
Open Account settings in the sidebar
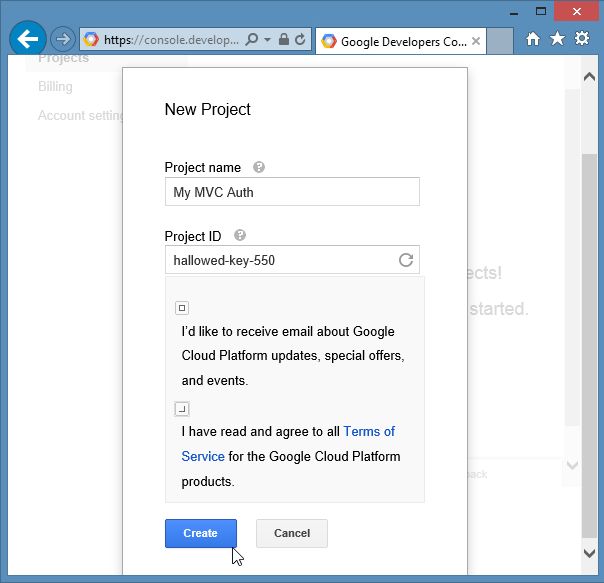point(81,115)
